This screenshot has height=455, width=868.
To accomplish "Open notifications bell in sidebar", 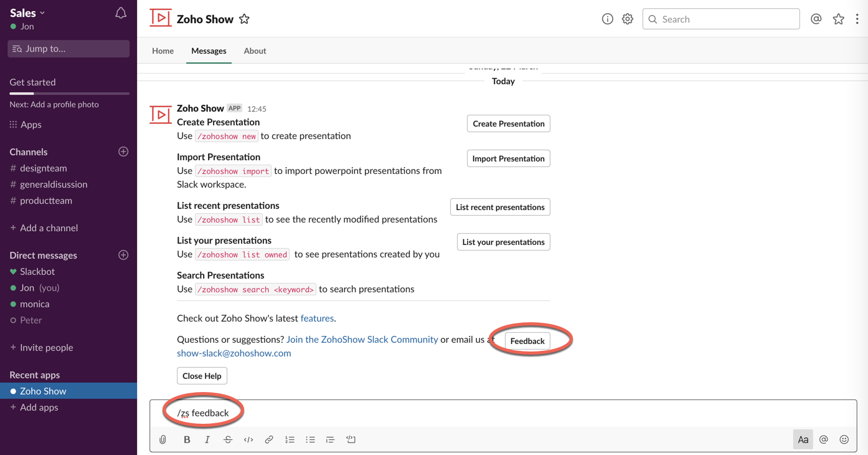I will (x=121, y=13).
